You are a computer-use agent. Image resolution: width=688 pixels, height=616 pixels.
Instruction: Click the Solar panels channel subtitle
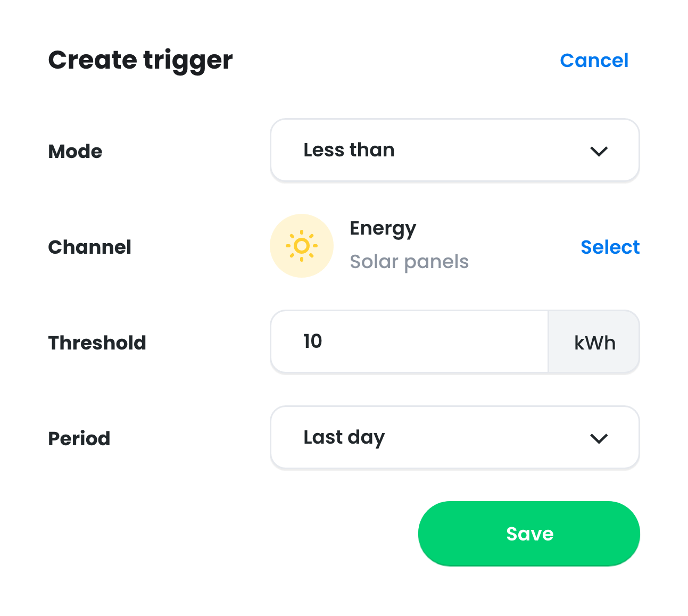point(409,261)
